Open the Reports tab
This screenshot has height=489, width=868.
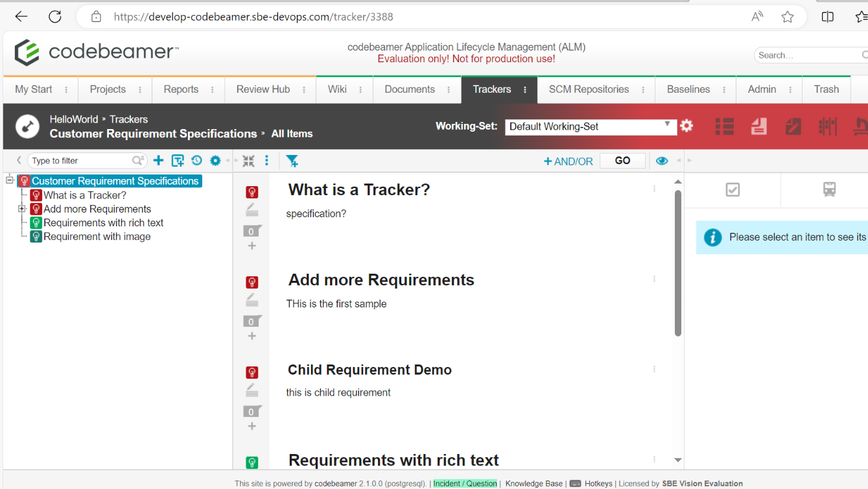click(x=181, y=89)
